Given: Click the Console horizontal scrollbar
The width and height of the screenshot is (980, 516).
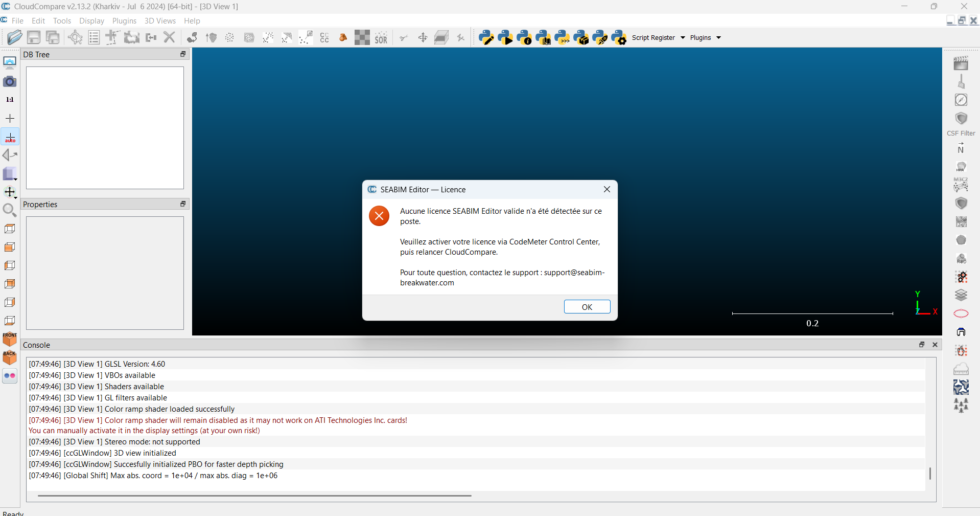Looking at the screenshot, I should pos(254,496).
